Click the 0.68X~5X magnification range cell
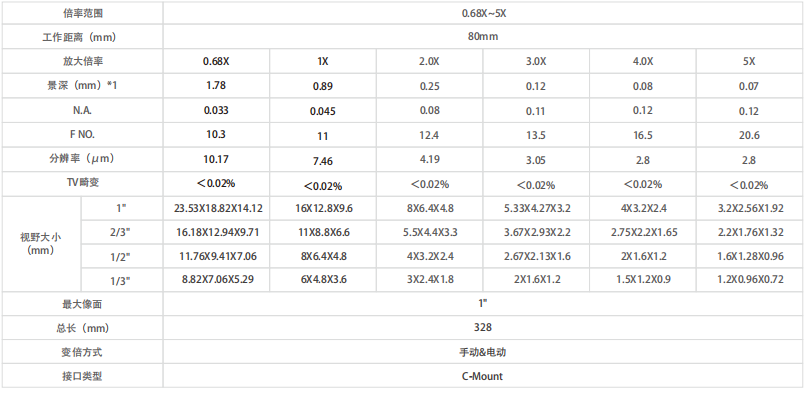806x393 pixels. click(x=483, y=13)
